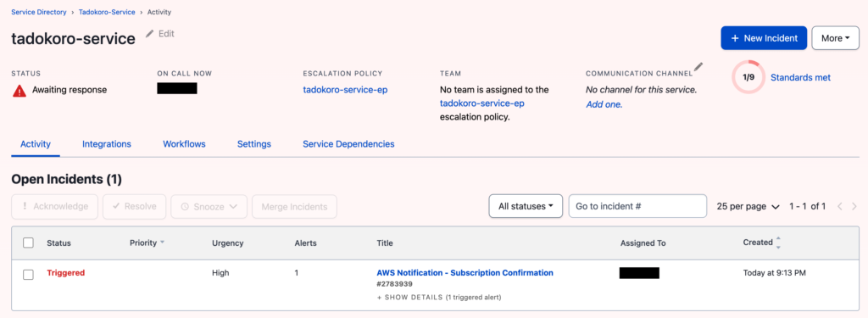
Task: Sort by Priority column arrow
Action: tap(162, 243)
